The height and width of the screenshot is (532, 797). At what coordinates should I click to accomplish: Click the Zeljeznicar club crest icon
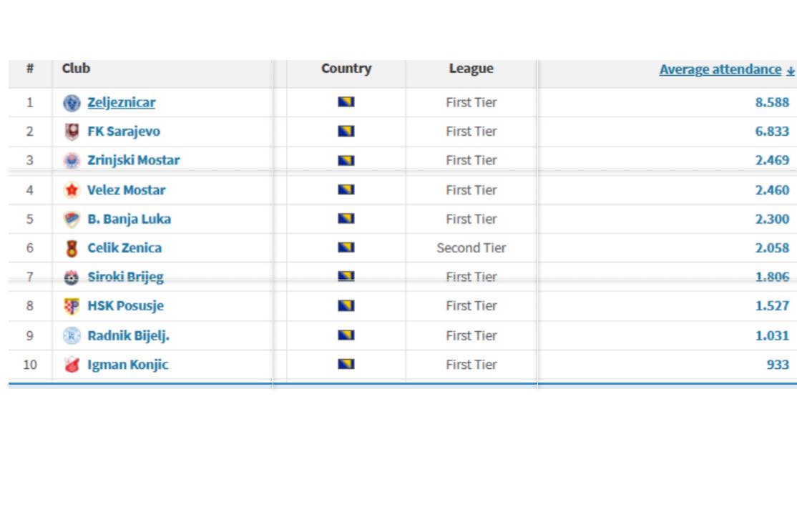72,103
